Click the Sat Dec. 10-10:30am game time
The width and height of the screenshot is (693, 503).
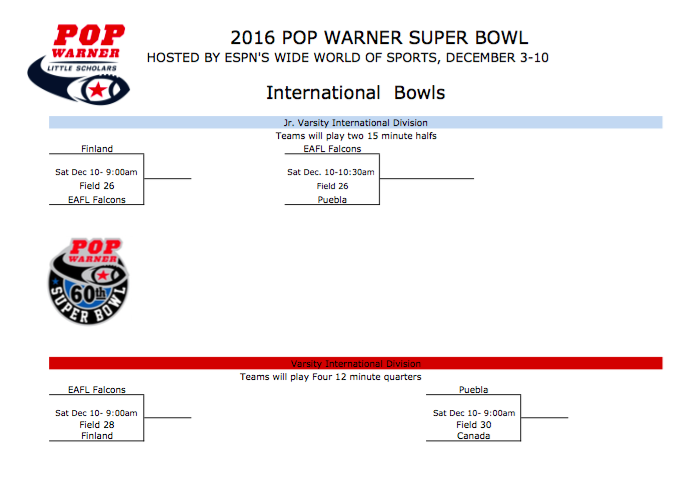click(331, 172)
